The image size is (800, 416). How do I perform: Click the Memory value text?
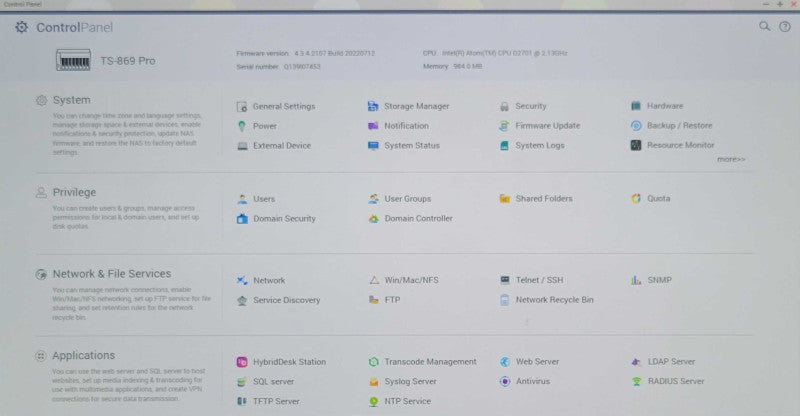tap(467, 66)
